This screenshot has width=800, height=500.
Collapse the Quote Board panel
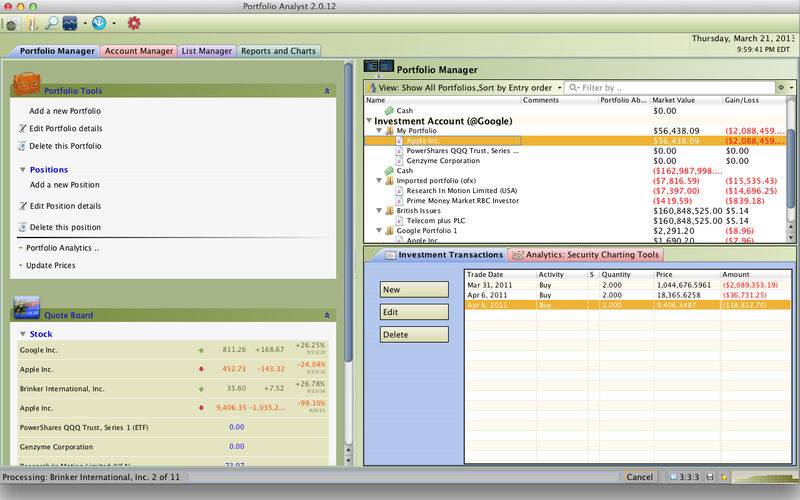tap(327, 315)
